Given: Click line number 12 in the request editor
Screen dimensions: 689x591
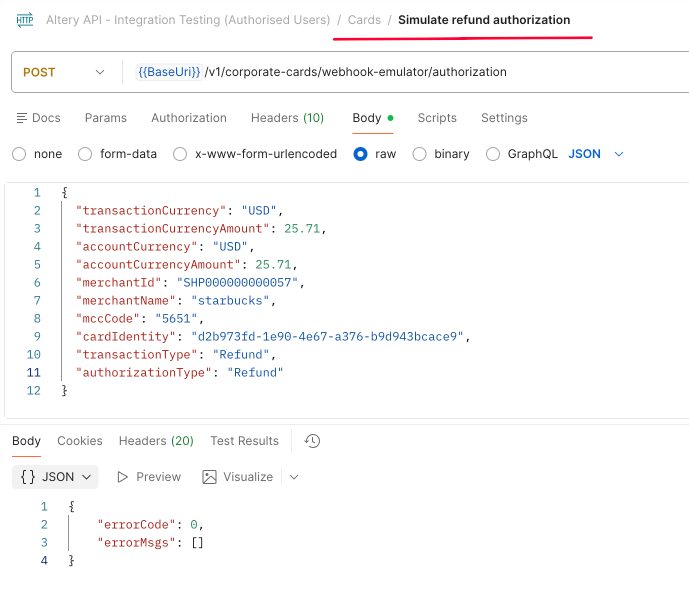Looking at the screenshot, I should 33,391.
